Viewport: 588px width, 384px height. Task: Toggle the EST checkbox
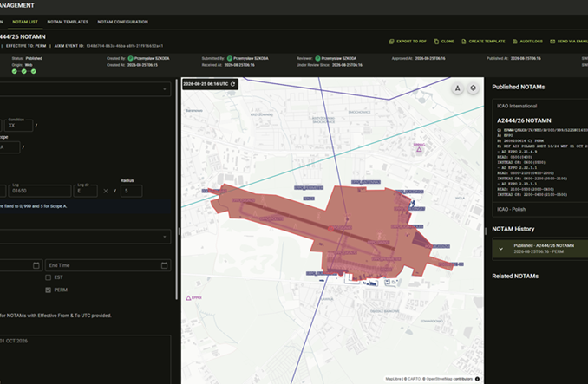click(48, 277)
